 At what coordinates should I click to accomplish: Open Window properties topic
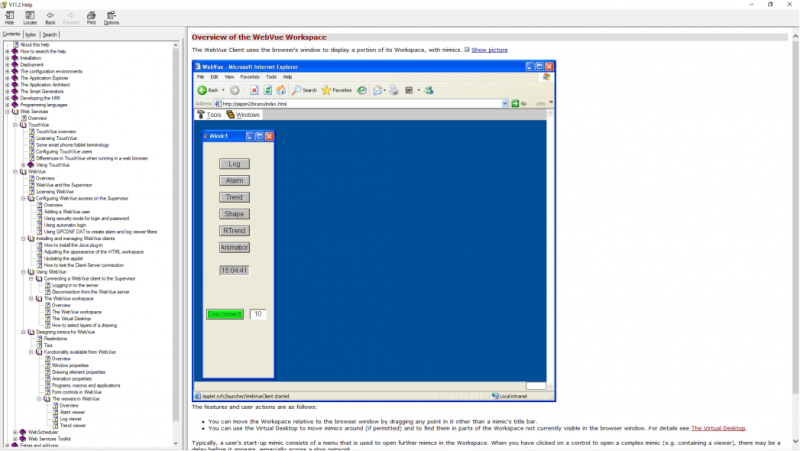(70, 365)
